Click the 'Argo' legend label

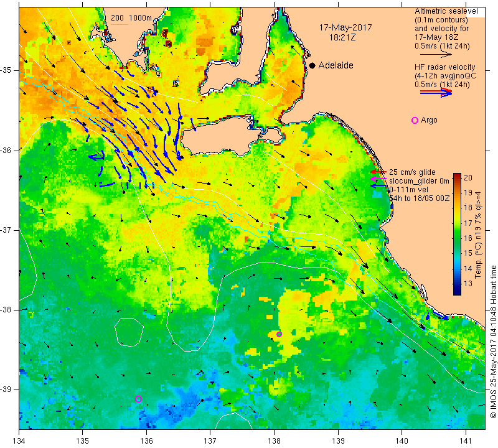click(429, 120)
